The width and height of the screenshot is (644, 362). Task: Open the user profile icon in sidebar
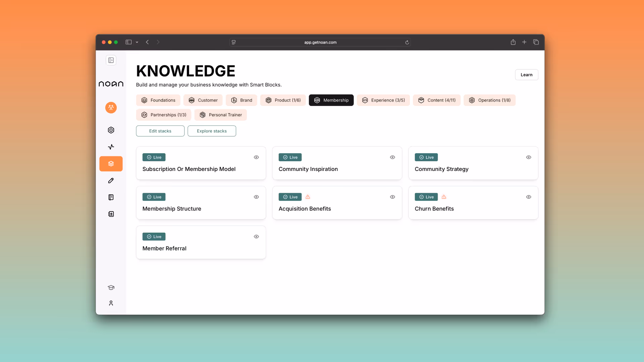coord(111,303)
